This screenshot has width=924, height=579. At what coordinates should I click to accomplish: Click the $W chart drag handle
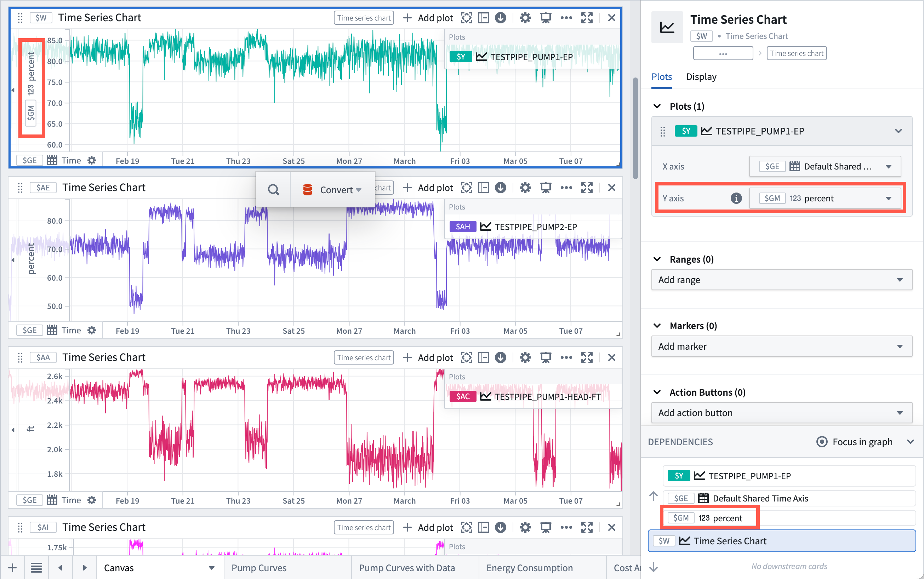point(20,18)
